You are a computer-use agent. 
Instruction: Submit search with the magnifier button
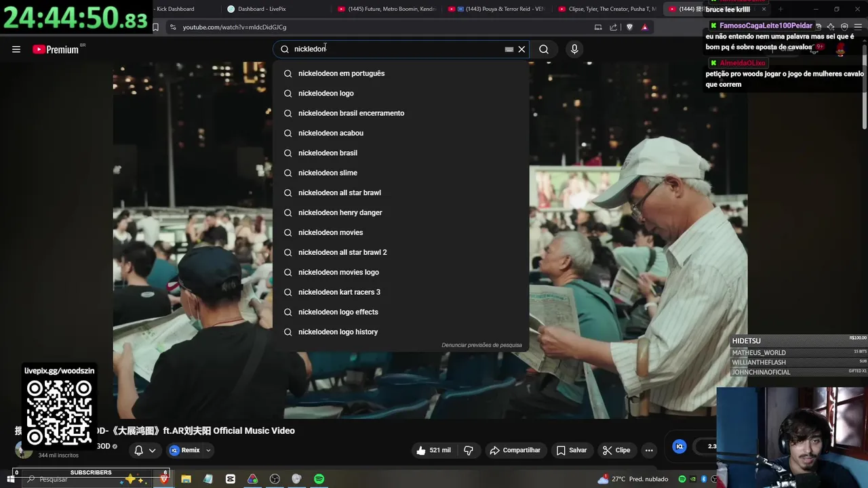(x=544, y=49)
